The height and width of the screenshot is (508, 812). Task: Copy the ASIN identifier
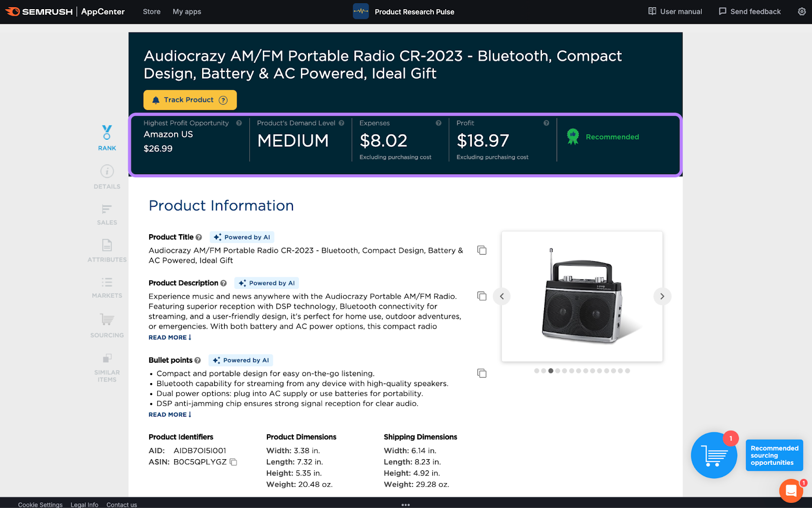[233, 462]
